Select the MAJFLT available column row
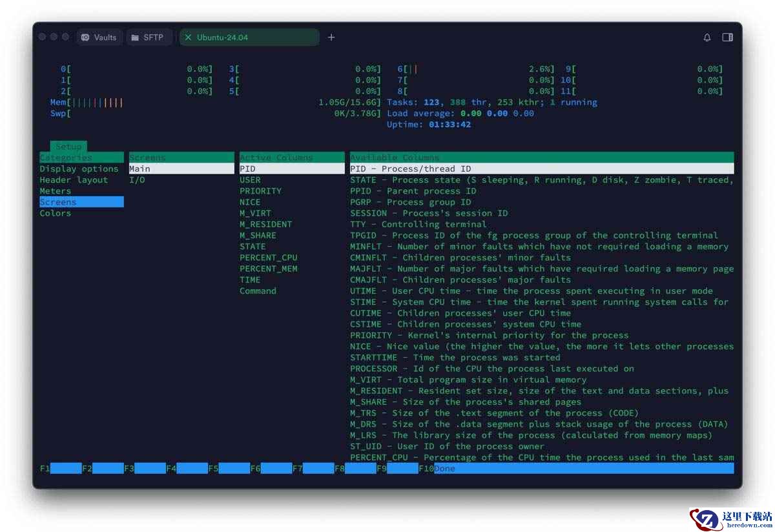 542,269
